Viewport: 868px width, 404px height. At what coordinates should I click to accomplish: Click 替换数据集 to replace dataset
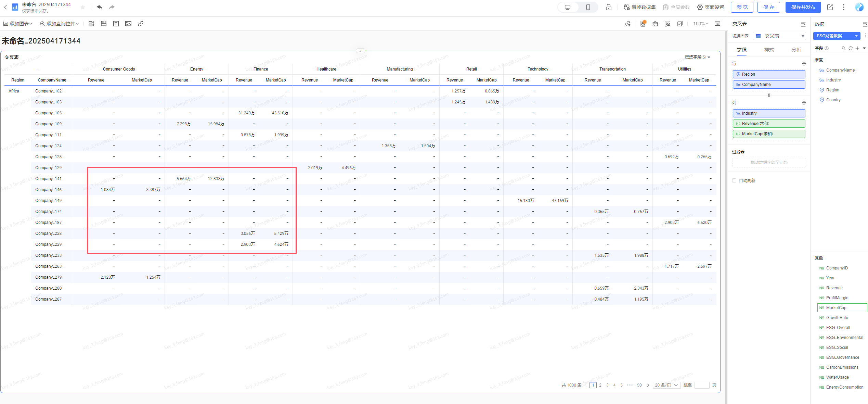pos(640,7)
